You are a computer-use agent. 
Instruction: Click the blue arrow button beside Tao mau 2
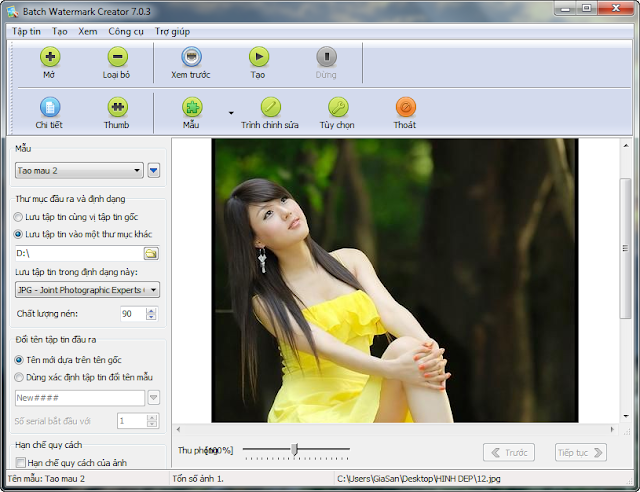[153, 170]
